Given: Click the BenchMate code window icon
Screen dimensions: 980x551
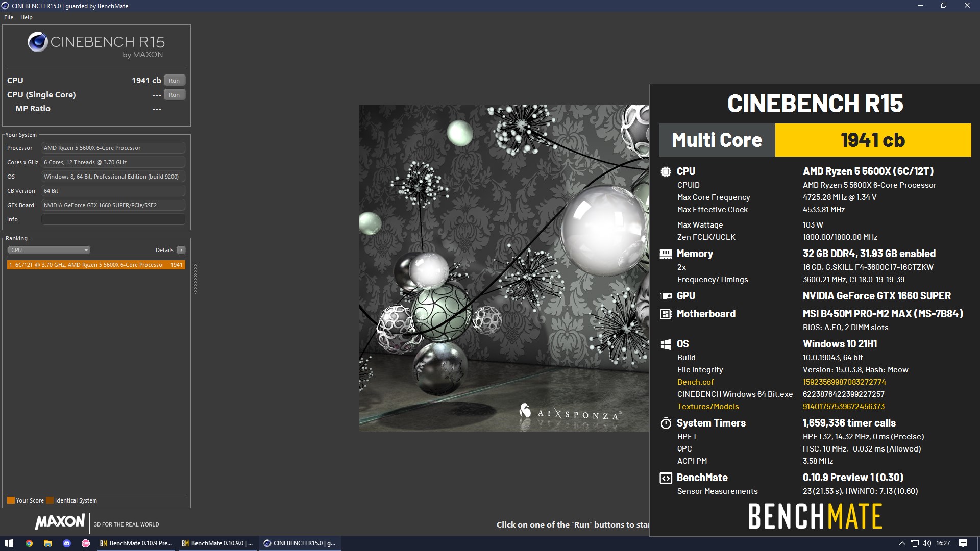Looking at the screenshot, I should tap(666, 478).
